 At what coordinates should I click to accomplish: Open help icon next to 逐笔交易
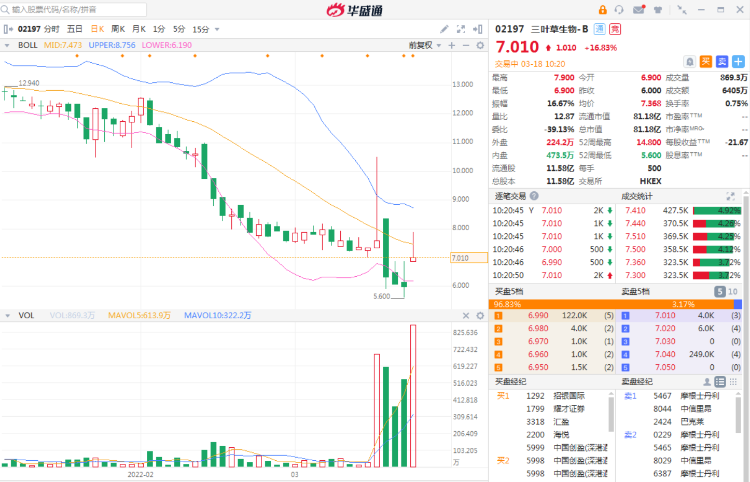[534, 196]
